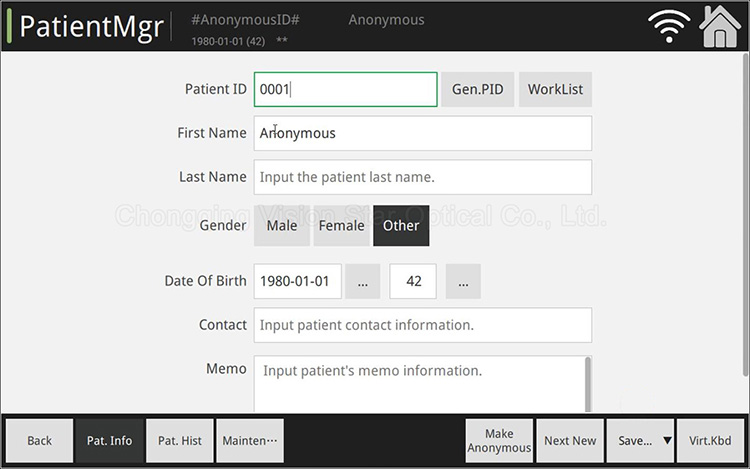The width and height of the screenshot is (750, 469).
Task: Tap the home icon
Action: pyautogui.click(x=720, y=26)
